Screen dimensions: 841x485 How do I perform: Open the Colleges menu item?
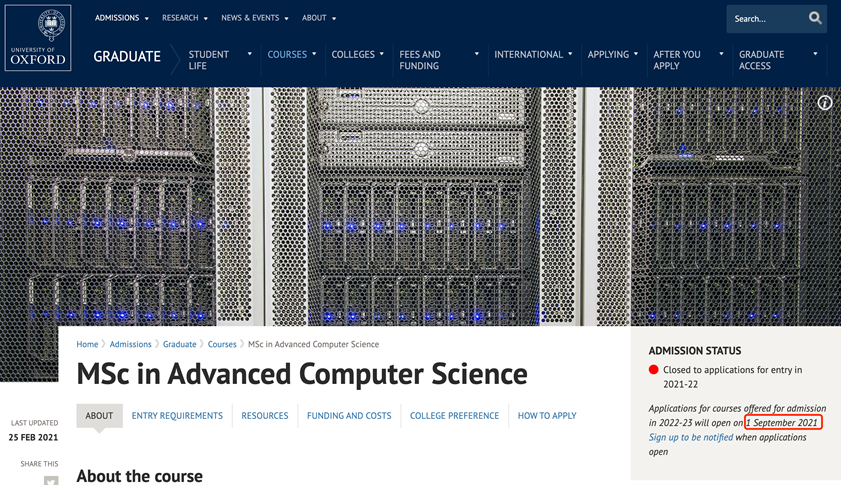click(x=353, y=55)
